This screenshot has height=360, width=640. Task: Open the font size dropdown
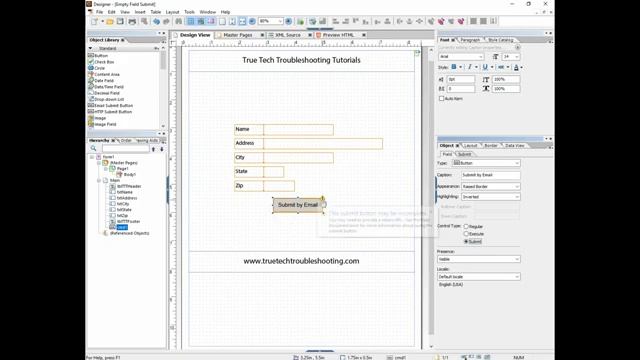click(x=517, y=57)
